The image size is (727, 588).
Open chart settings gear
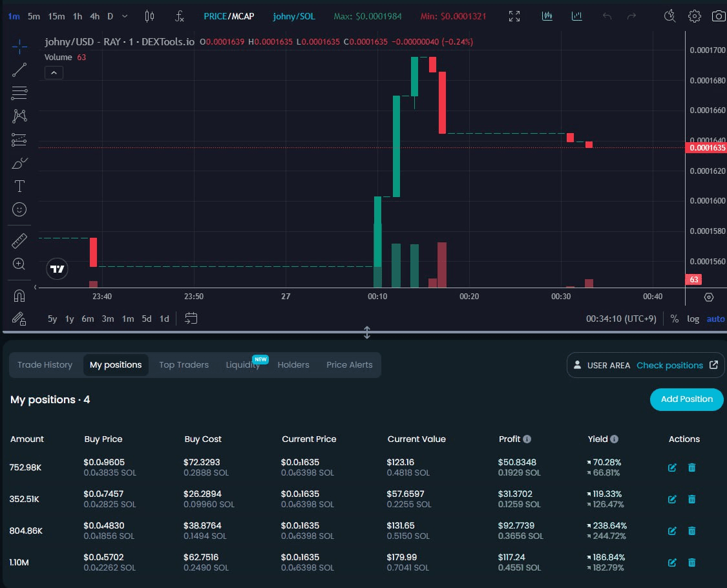coord(695,16)
